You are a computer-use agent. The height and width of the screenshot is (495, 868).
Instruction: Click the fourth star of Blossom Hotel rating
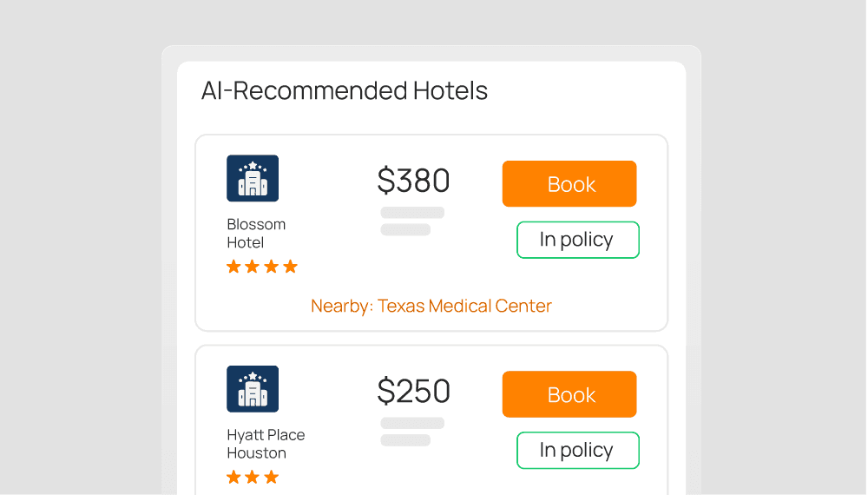coord(291,267)
